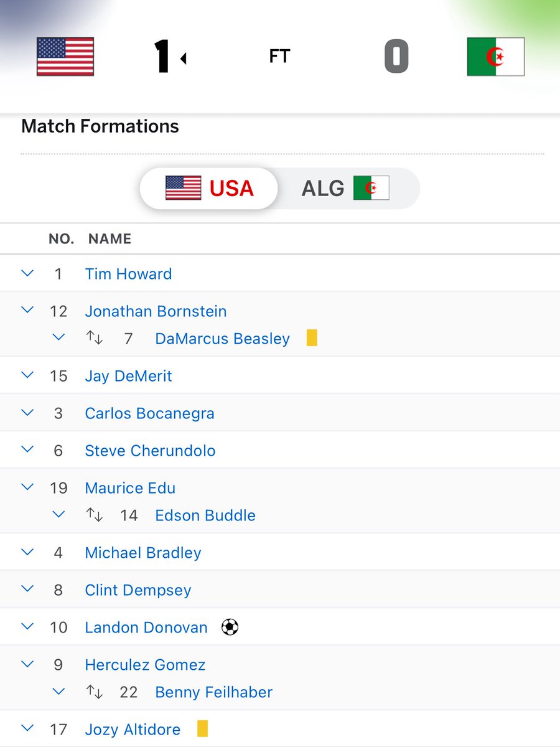Click DaMarcus Beasley's yellow card icon

[312, 338]
